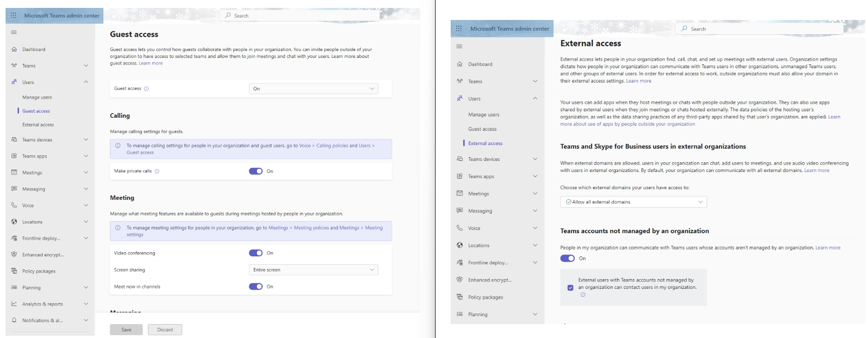This screenshot has width=868, height=338.
Task: Click Meetings calendar icon in Guest access window
Action: (x=14, y=172)
